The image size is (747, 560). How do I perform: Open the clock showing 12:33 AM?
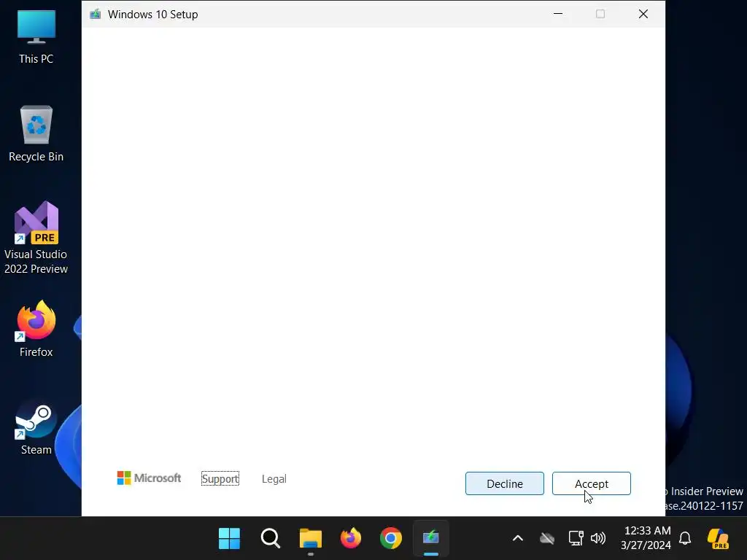(646, 538)
